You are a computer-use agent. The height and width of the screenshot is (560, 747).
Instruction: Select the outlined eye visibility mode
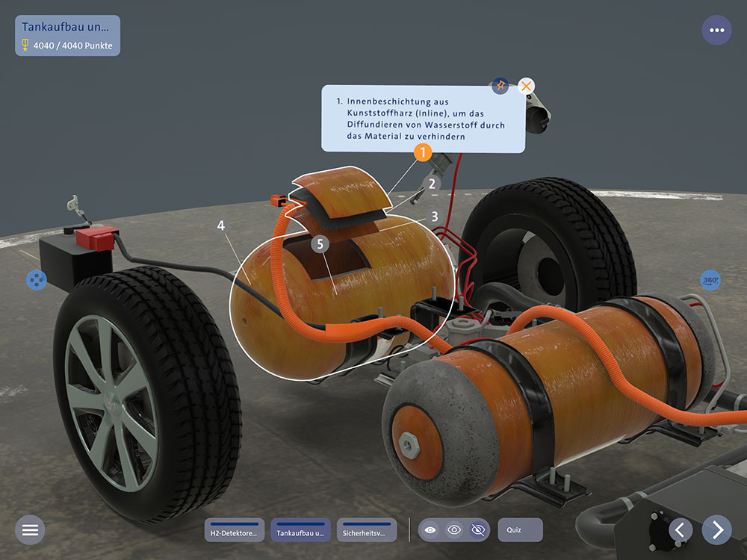click(454, 530)
